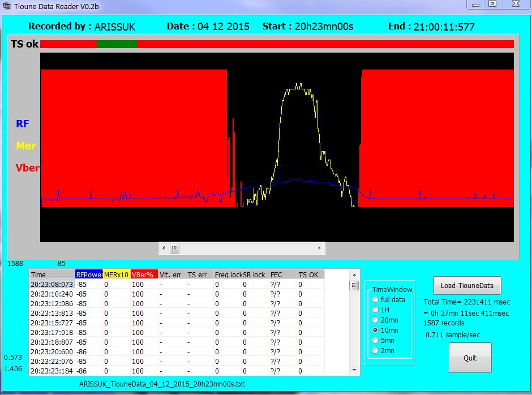Click the Date 04 12 2015 text
This screenshot has height=395, width=532.
pos(208,27)
